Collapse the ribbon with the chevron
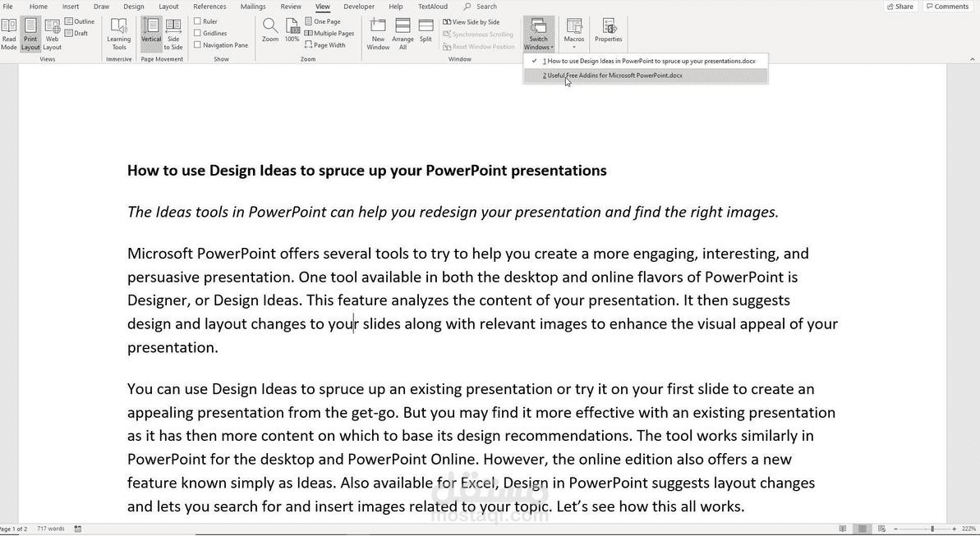 972,59
